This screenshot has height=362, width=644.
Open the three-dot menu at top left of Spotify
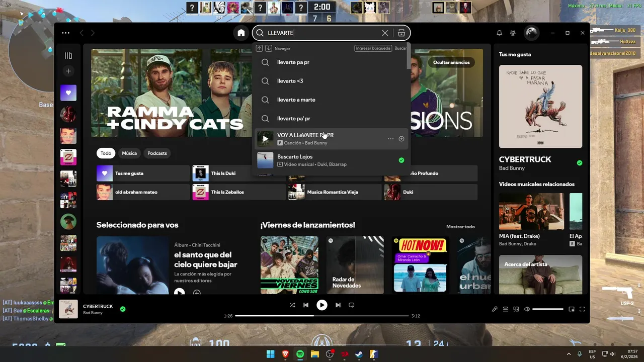[x=66, y=33]
